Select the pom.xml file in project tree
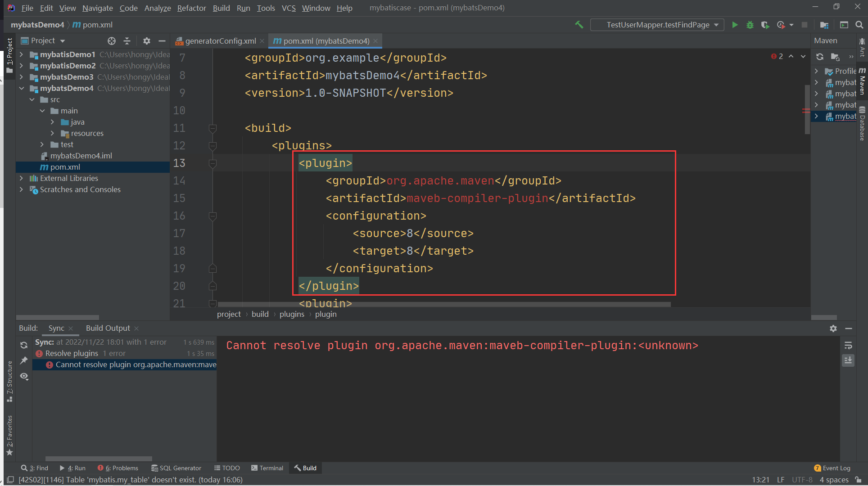 coord(93,167)
